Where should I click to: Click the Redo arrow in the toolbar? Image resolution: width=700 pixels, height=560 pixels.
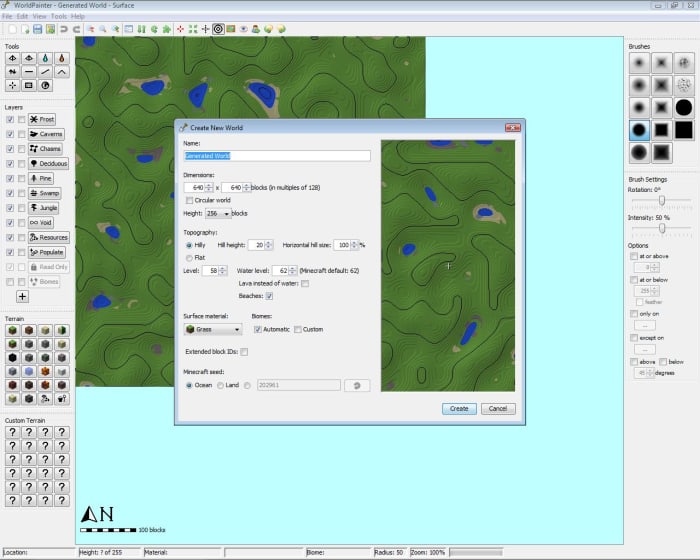[76, 29]
